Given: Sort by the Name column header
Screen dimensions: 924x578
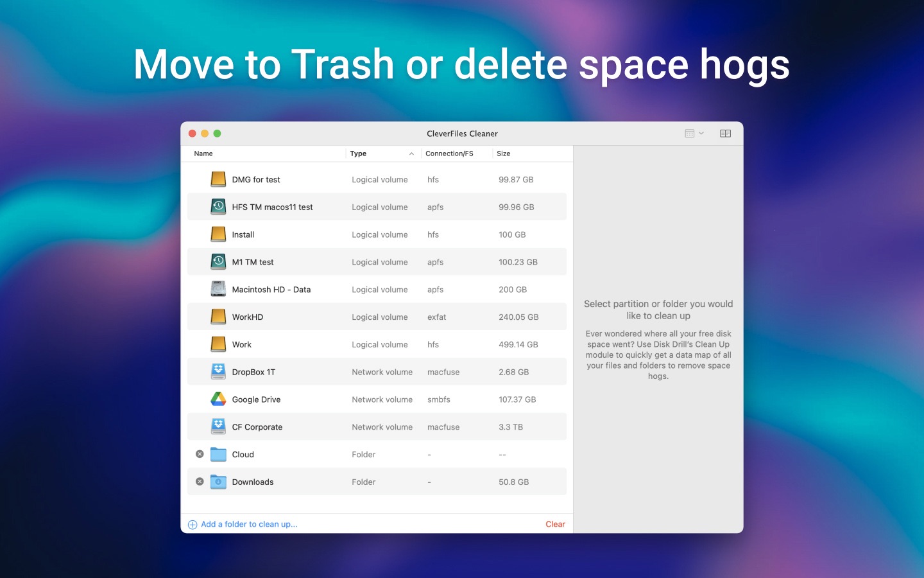Looking at the screenshot, I should click(203, 153).
